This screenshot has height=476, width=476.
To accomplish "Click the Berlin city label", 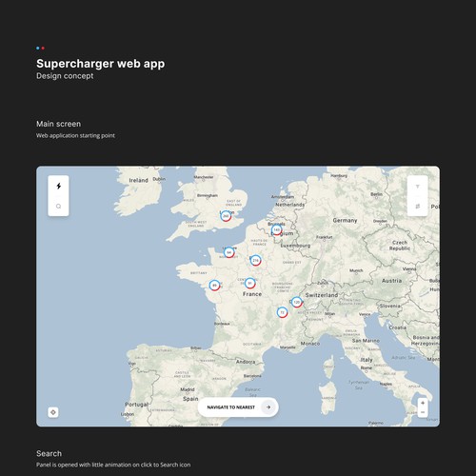I will click(x=377, y=194).
